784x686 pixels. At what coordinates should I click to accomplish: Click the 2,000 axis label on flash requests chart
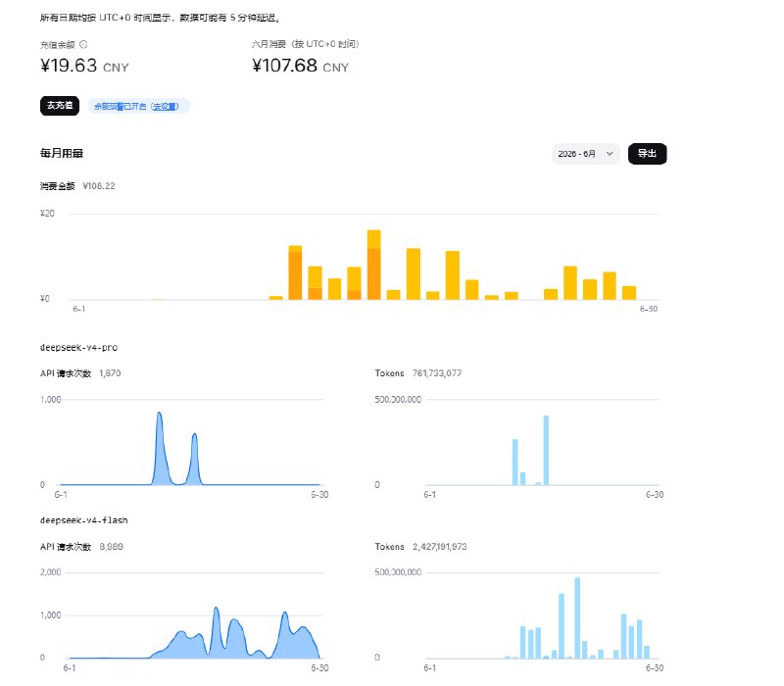click(51, 572)
